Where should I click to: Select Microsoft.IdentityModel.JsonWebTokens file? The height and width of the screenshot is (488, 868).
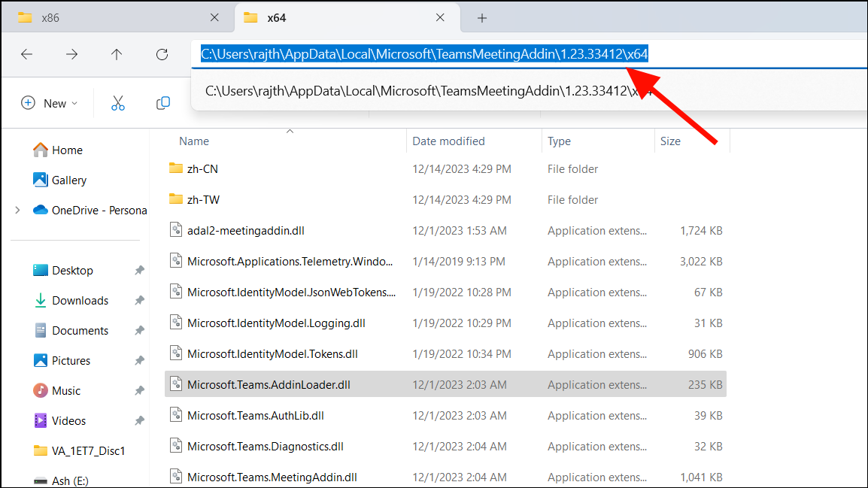(445, 292)
